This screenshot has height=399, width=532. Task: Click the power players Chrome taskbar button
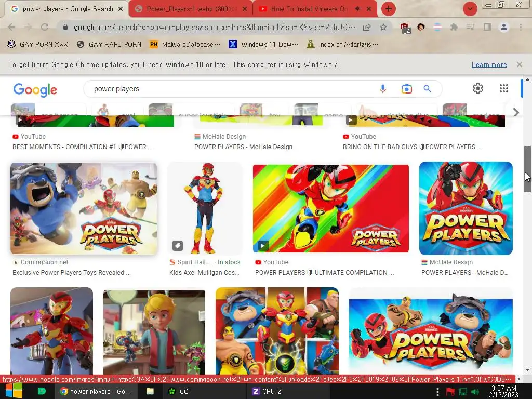pos(96,391)
